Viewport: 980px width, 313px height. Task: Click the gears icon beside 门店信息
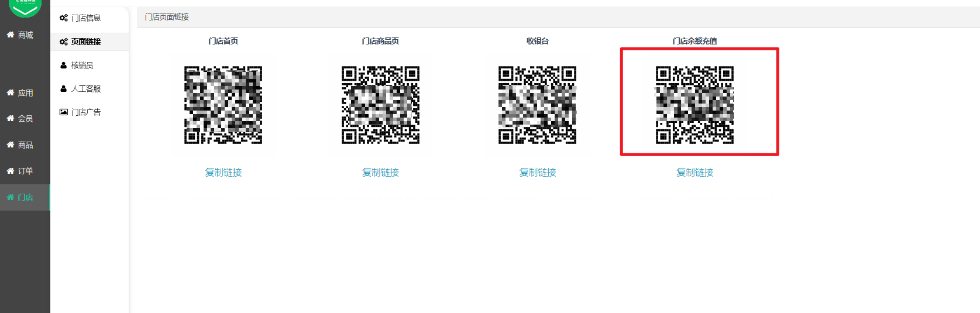coord(64,18)
